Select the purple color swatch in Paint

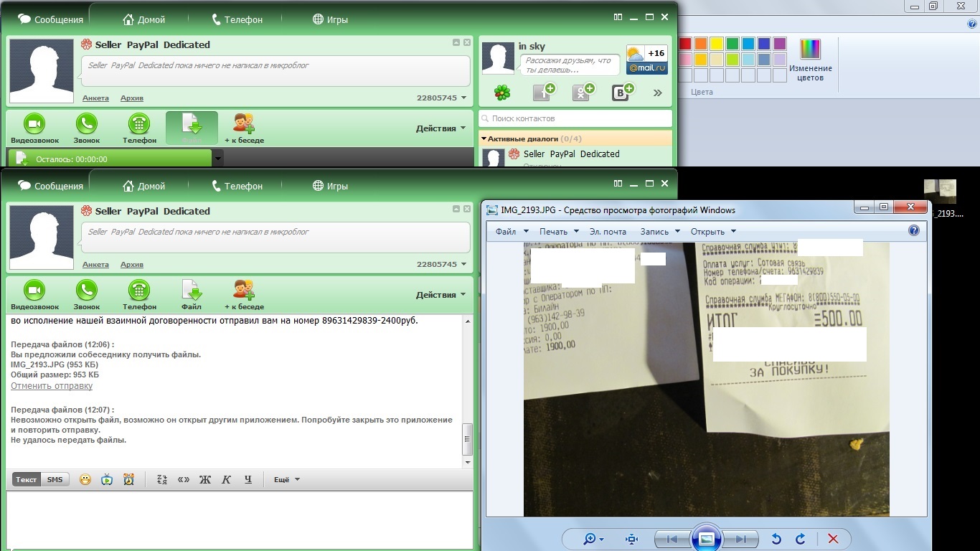point(780,44)
